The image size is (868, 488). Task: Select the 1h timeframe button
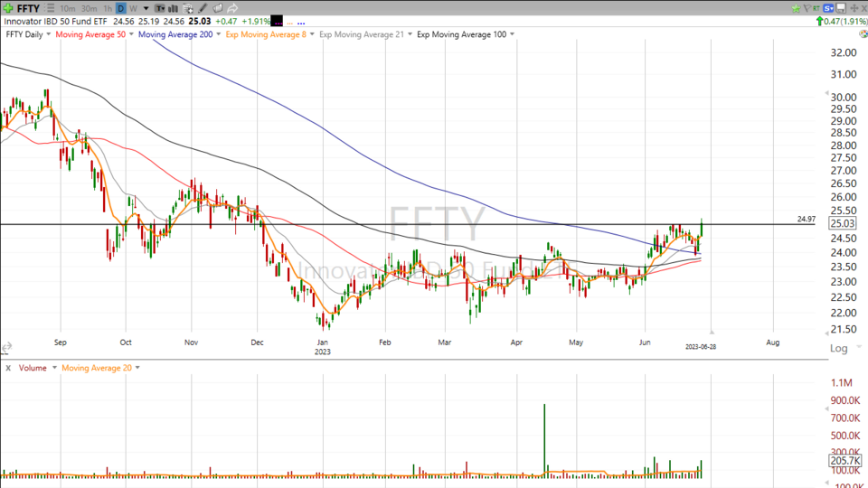pos(108,8)
